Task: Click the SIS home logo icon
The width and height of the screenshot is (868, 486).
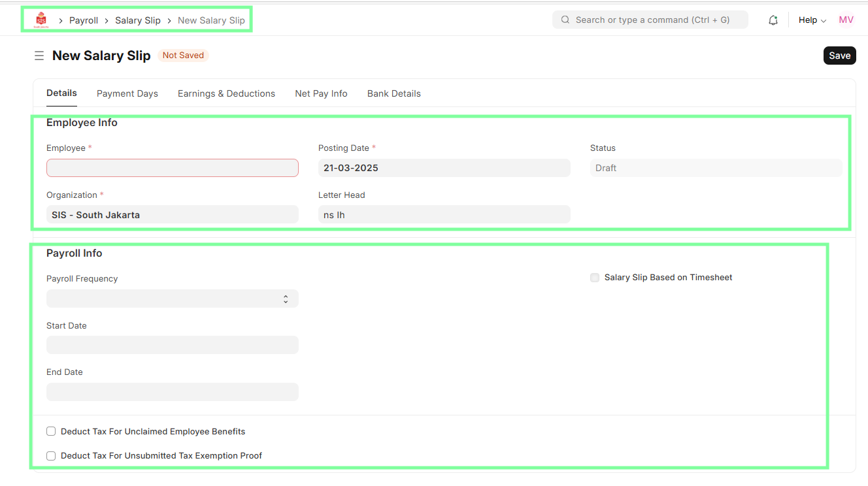Action: (41, 20)
